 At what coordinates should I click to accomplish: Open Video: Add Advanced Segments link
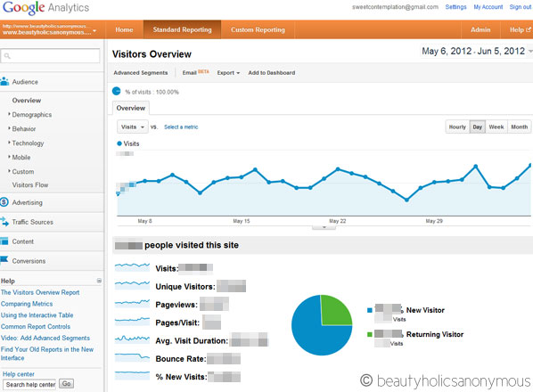[x=45, y=338]
